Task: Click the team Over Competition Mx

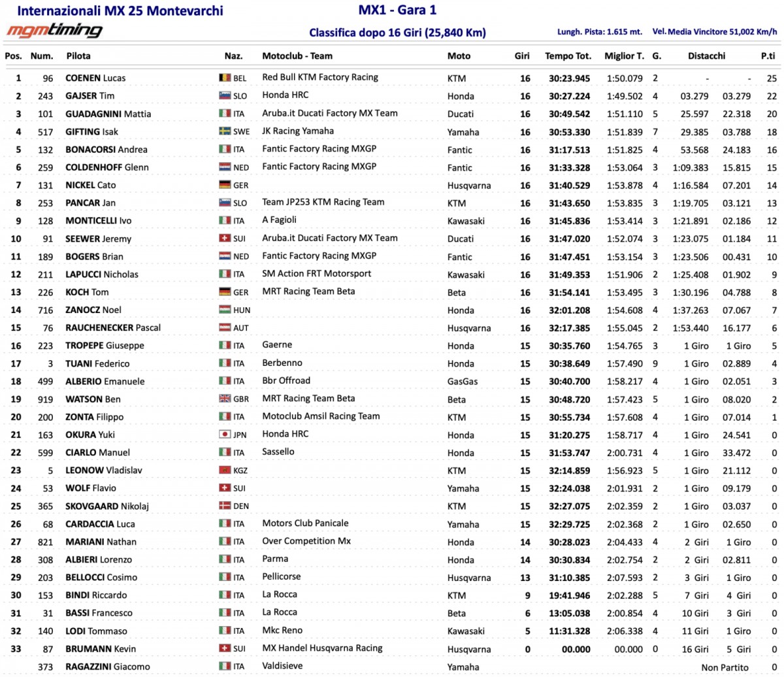Action: pyautogui.click(x=306, y=540)
